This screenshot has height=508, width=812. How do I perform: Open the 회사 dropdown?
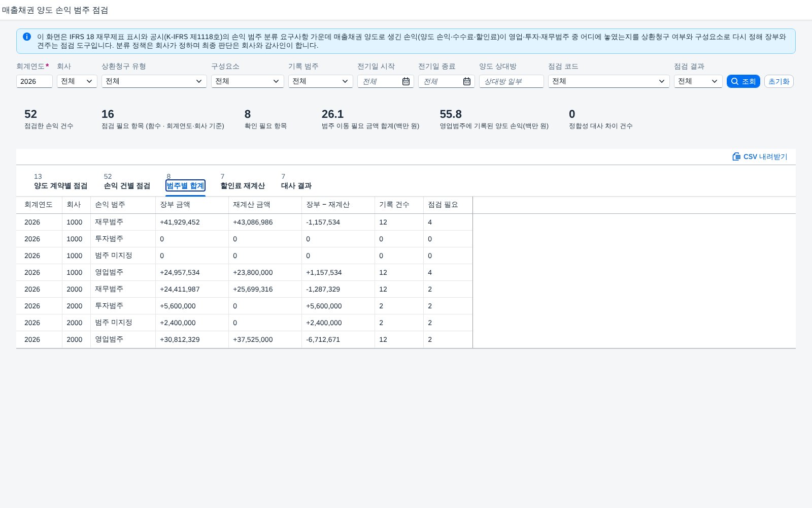tap(77, 81)
